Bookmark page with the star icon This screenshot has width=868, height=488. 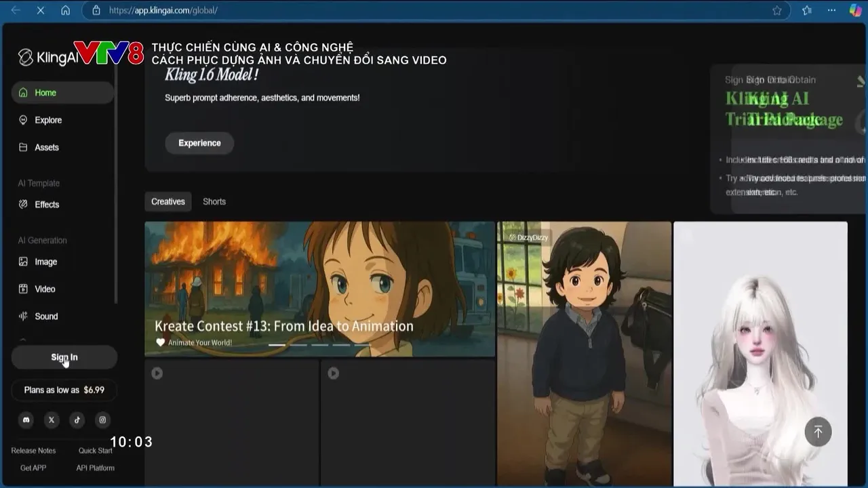coord(777,10)
